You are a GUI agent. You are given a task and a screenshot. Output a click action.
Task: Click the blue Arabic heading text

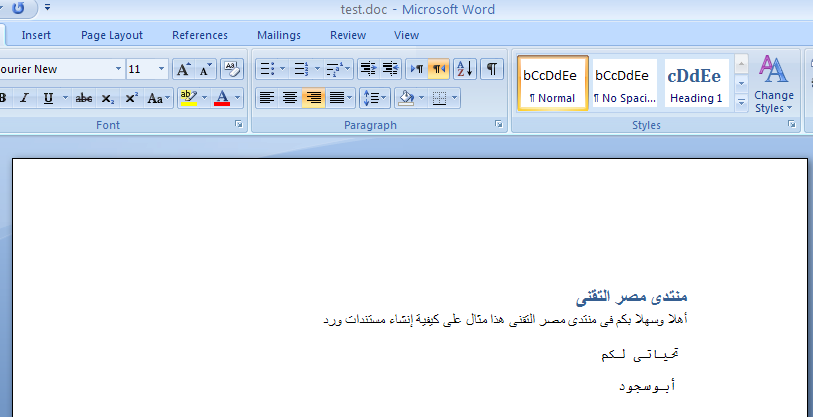click(632, 297)
